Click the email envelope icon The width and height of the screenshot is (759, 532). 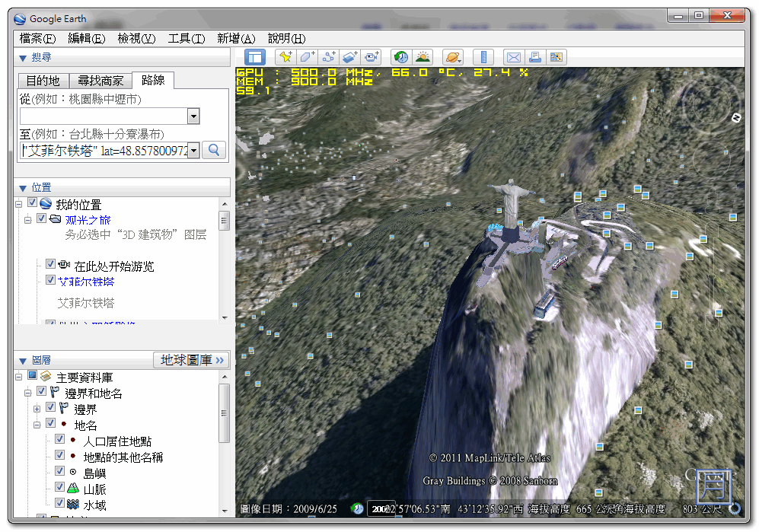tap(514, 57)
